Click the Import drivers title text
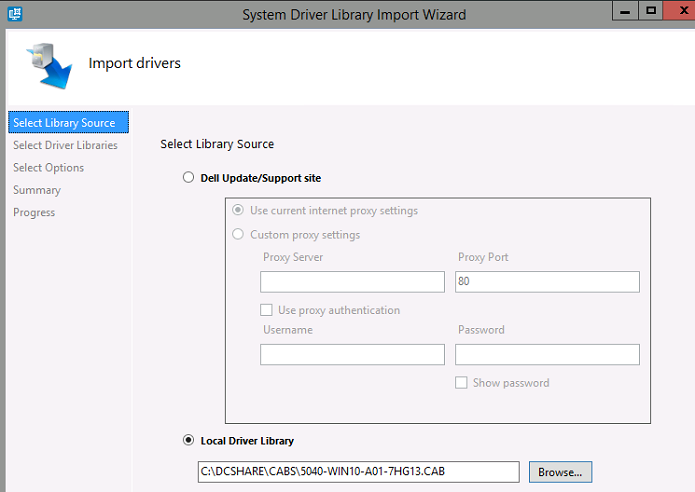 point(135,63)
